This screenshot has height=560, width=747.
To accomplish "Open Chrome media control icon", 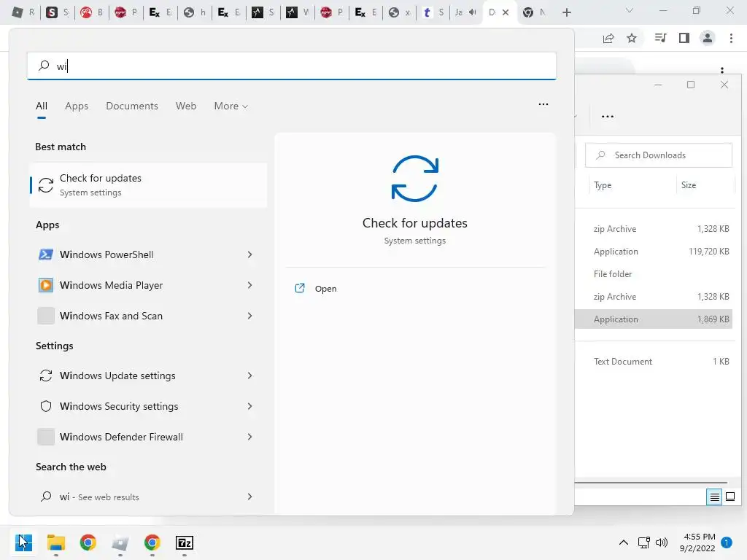I will pos(660,38).
